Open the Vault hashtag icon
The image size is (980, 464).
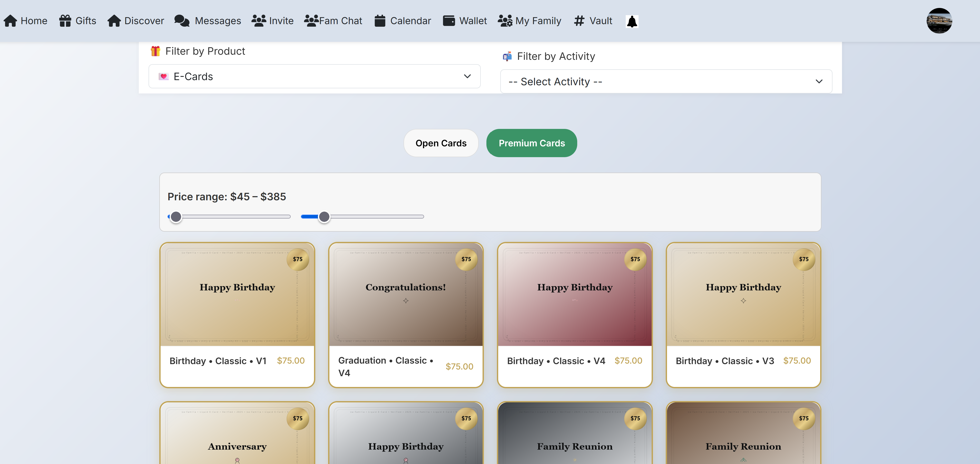pos(579,21)
